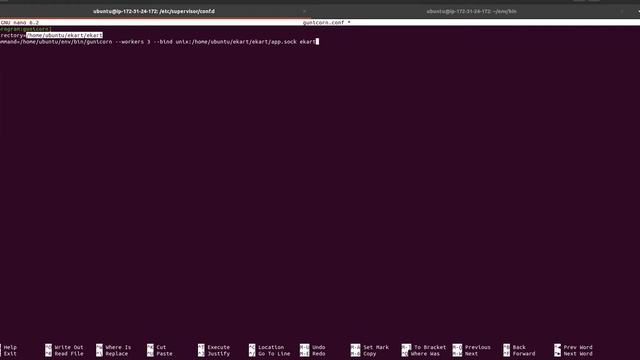640x360 pixels.
Task: Close the /etc/supervisor/conf.d terminal tab
Action: (304, 11)
